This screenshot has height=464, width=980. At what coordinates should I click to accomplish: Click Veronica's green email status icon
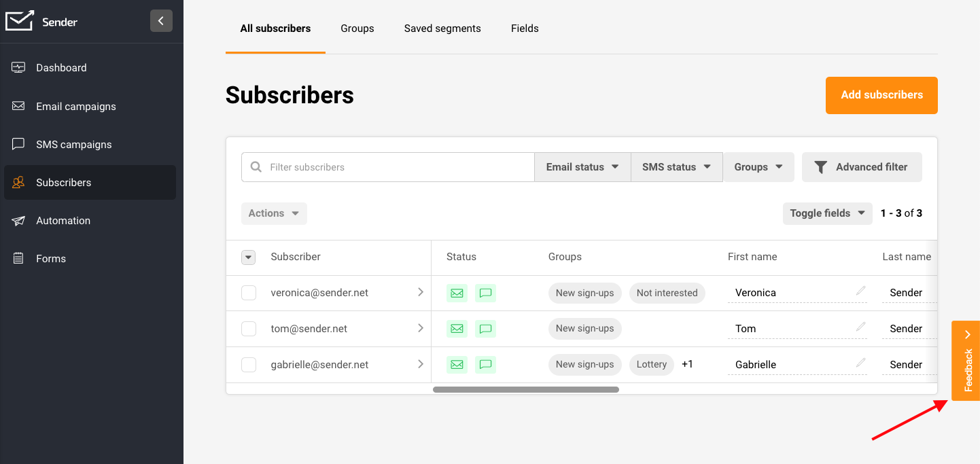coord(457,293)
